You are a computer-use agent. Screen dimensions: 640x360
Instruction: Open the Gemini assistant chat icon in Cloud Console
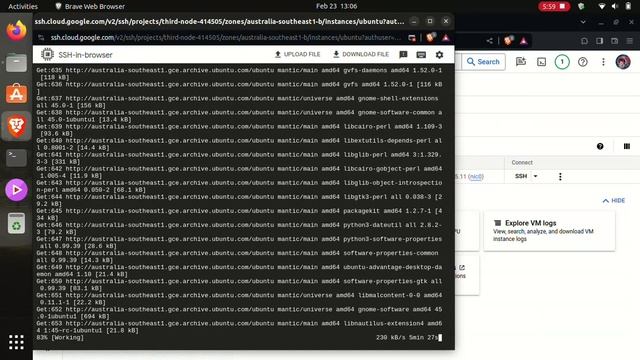point(521,62)
